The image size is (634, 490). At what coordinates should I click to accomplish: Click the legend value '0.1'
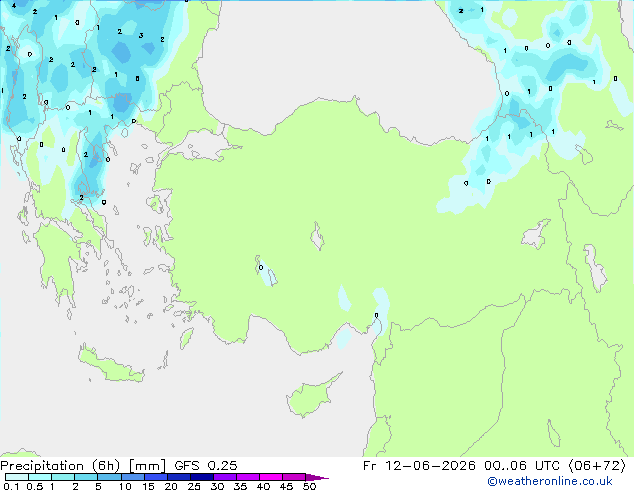[x=11, y=486]
